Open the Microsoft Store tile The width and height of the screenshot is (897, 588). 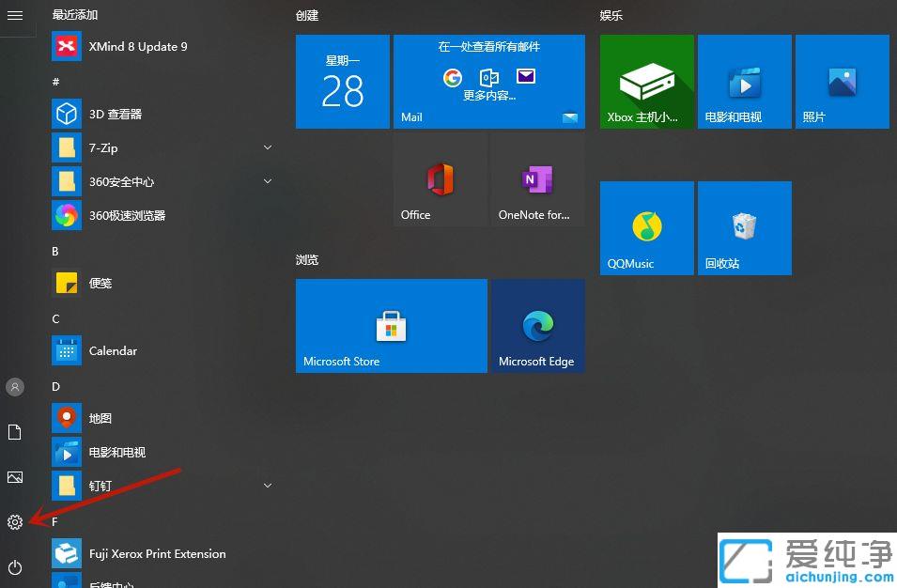pos(391,325)
